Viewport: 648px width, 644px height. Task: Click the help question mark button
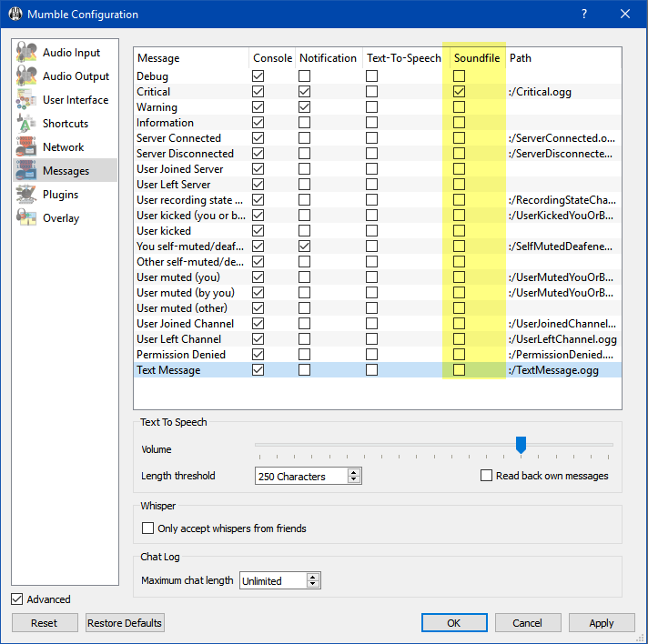point(584,14)
